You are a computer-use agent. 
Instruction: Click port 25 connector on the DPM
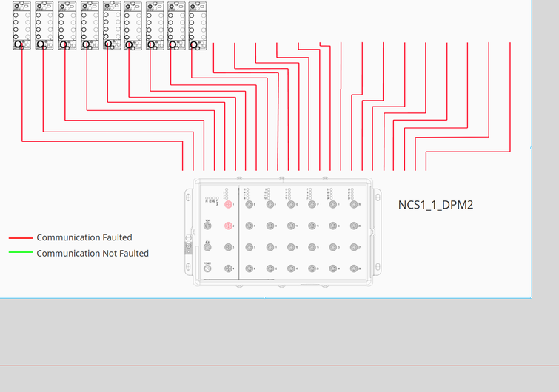354,204
